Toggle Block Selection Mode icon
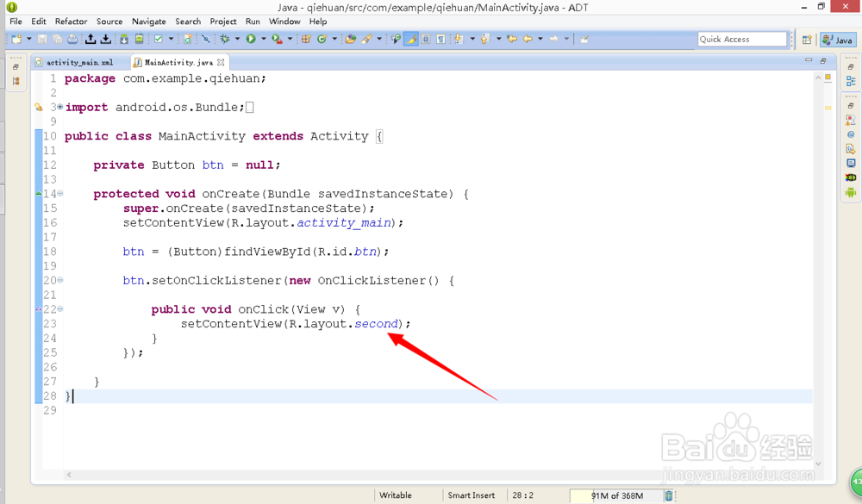 click(x=426, y=39)
